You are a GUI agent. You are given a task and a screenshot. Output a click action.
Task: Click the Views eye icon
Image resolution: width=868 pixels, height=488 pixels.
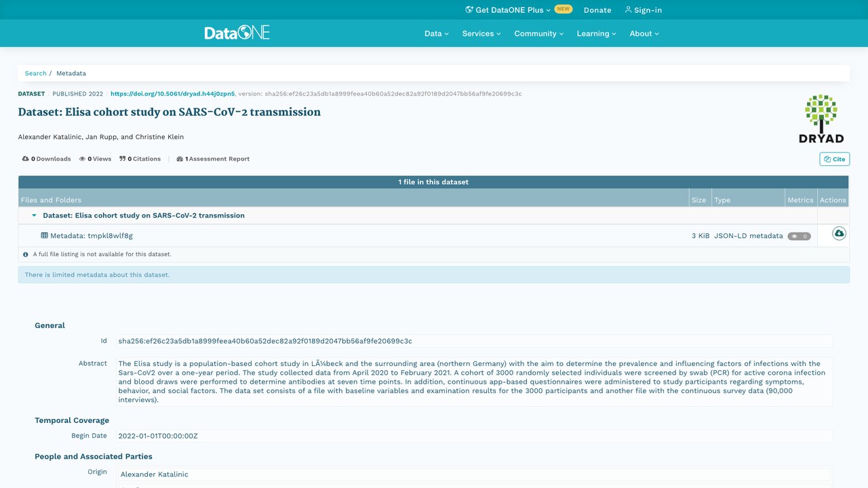point(82,159)
